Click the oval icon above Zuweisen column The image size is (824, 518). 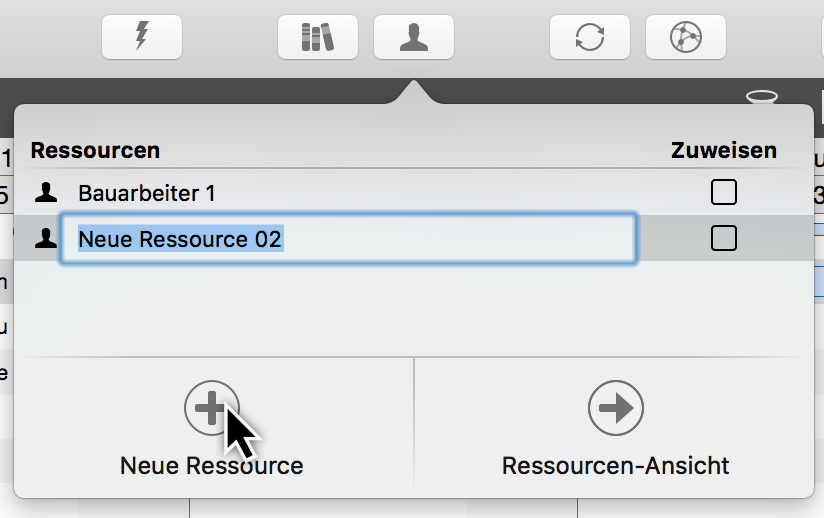coord(762,97)
